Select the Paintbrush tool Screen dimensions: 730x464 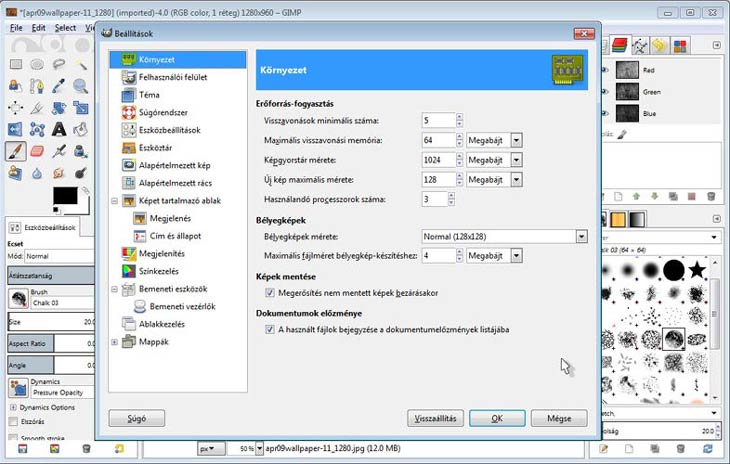pos(16,151)
